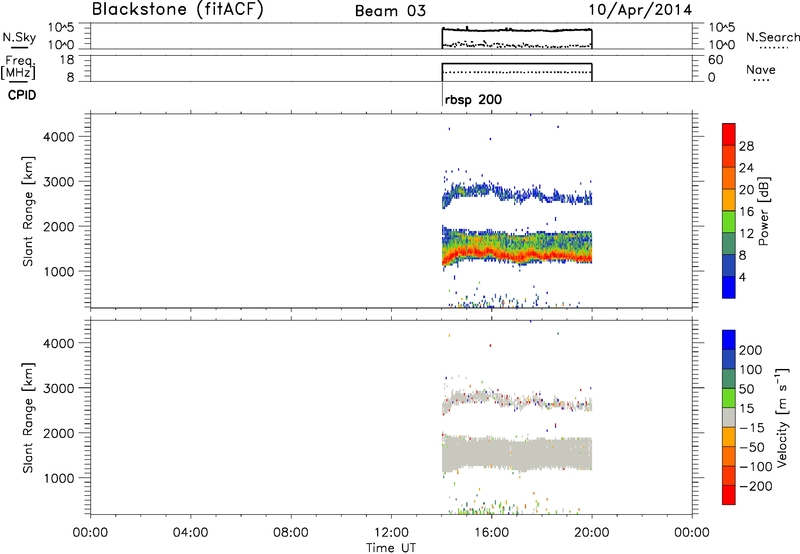Click the red high-power backscatter band in Power panel

pyautogui.click(x=517, y=255)
